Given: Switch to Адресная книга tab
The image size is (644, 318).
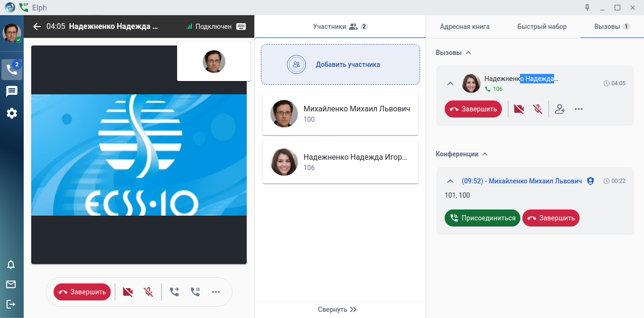Looking at the screenshot, I should [465, 27].
